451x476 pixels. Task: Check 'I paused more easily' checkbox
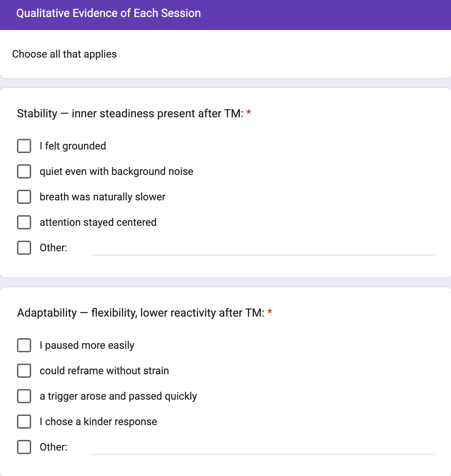click(x=24, y=345)
